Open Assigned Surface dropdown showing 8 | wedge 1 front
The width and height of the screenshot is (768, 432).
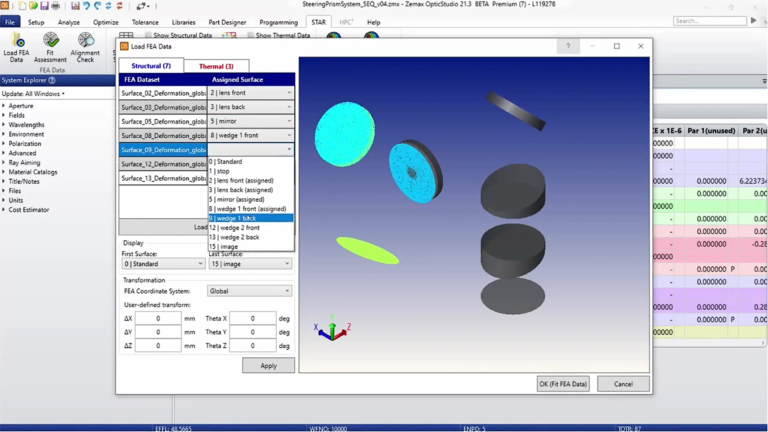click(x=251, y=135)
